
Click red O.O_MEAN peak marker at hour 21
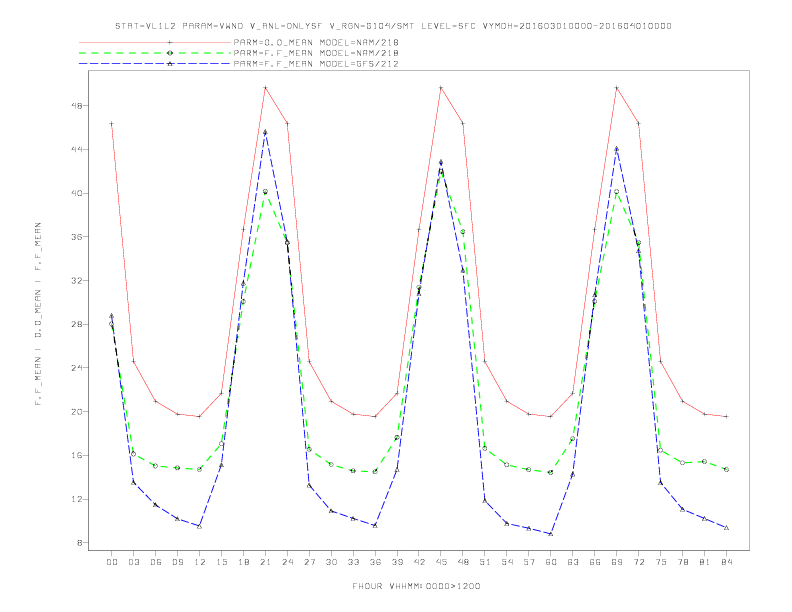pyautogui.click(x=265, y=88)
